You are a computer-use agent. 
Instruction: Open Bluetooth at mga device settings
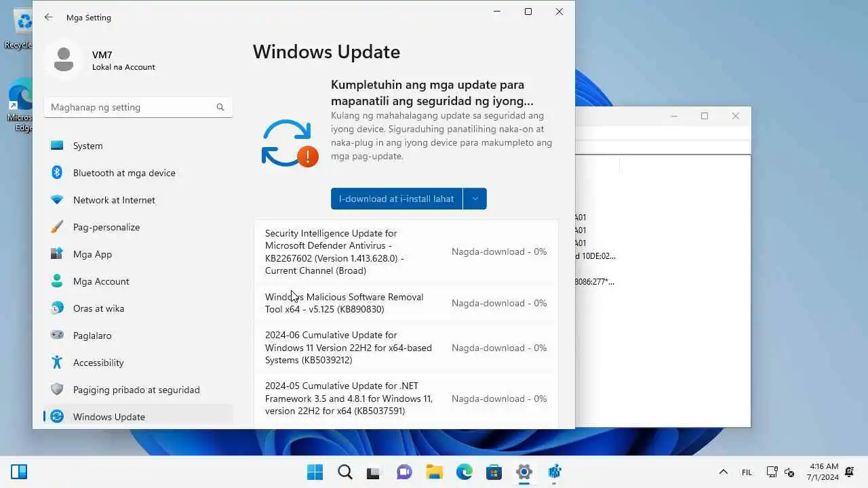pos(138,173)
